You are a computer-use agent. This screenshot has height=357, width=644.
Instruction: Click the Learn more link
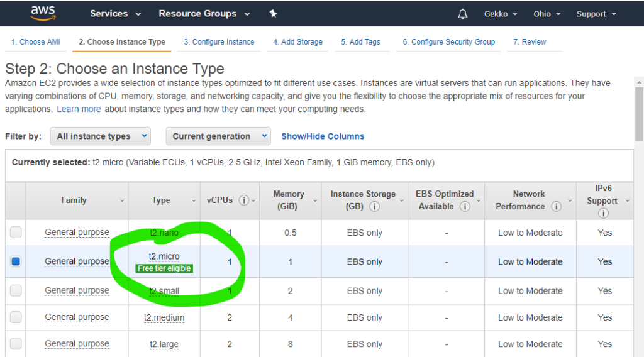tap(79, 109)
